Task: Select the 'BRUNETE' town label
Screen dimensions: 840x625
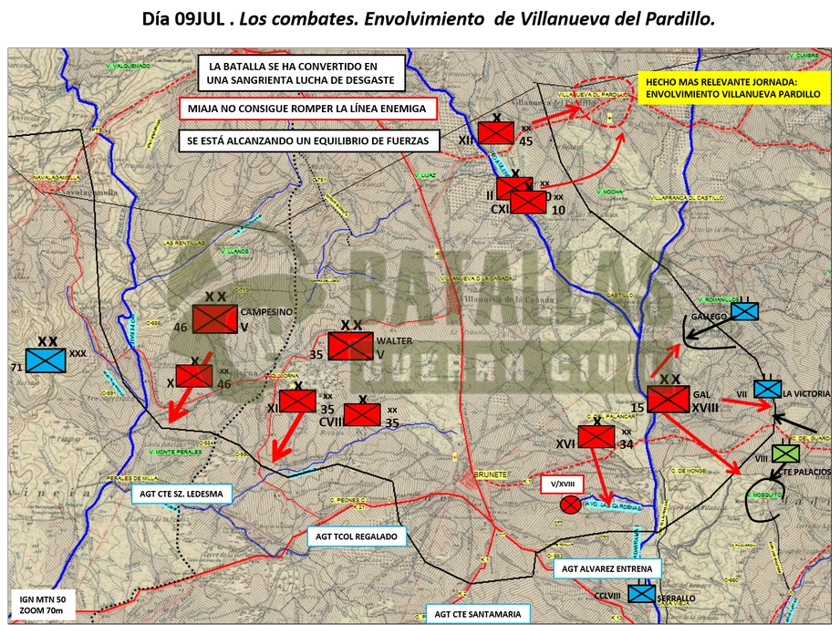Action: tap(491, 475)
